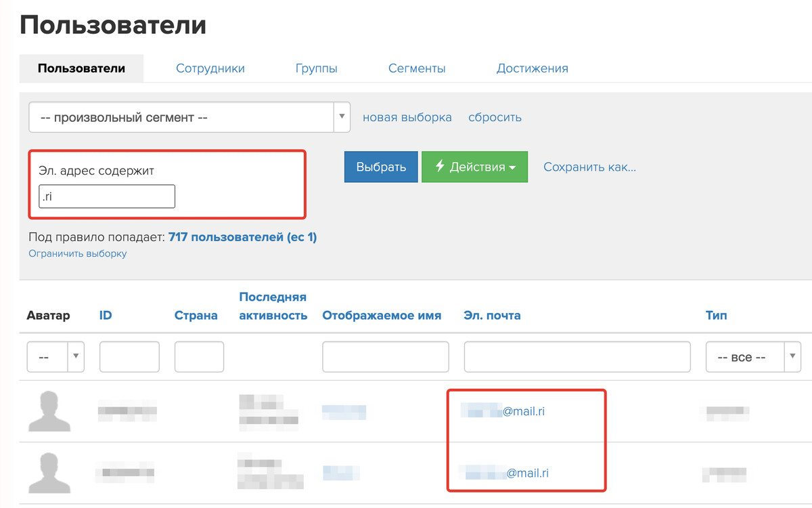Click the Сохранить как... link
Screen dimensions: 812x508
coord(590,167)
